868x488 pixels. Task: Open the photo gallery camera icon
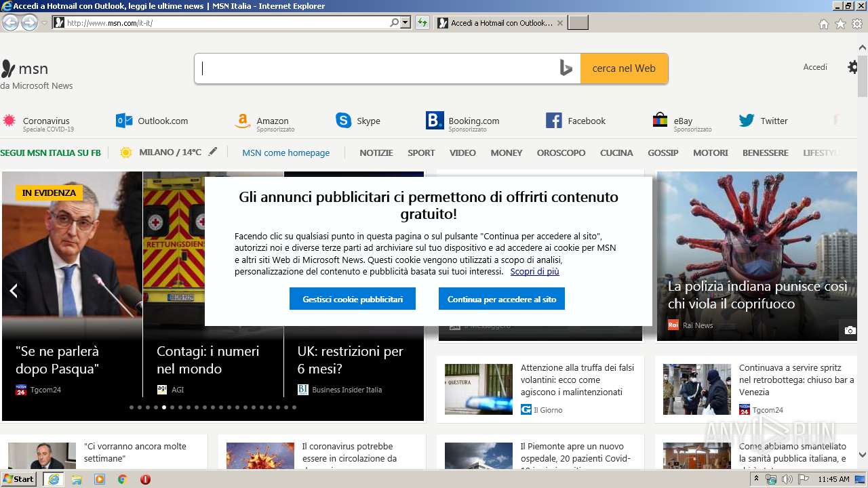click(850, 330)
